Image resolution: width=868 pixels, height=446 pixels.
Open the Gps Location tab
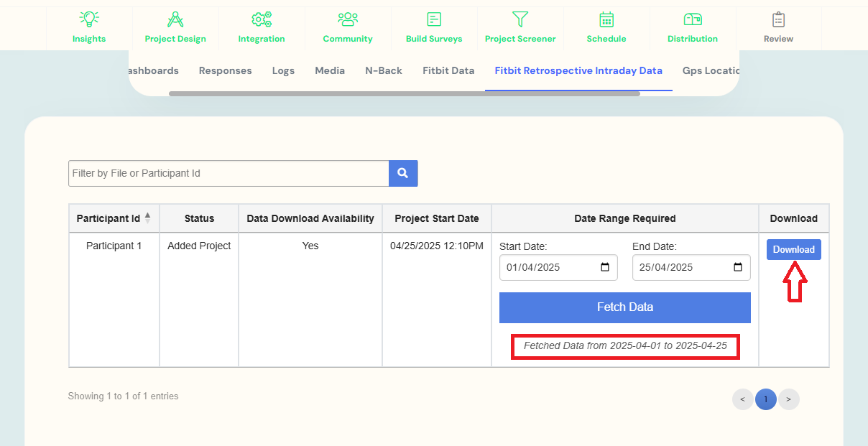point(711,70)
